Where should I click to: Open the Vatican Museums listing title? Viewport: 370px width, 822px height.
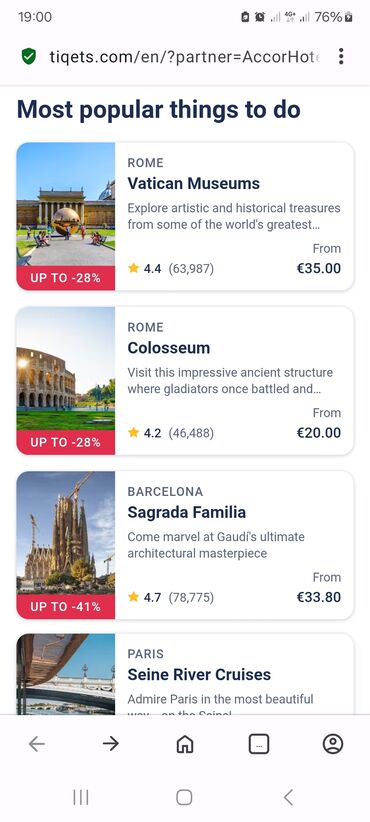click(193, 183)
